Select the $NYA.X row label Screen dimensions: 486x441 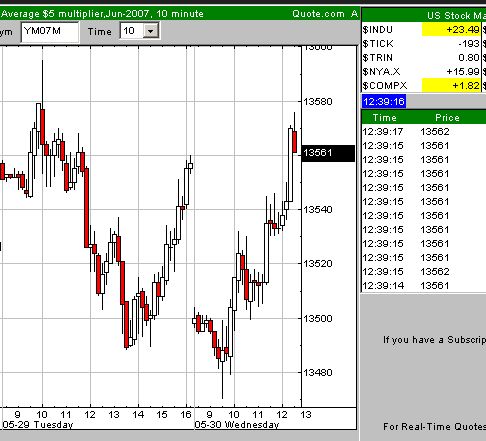381,72
